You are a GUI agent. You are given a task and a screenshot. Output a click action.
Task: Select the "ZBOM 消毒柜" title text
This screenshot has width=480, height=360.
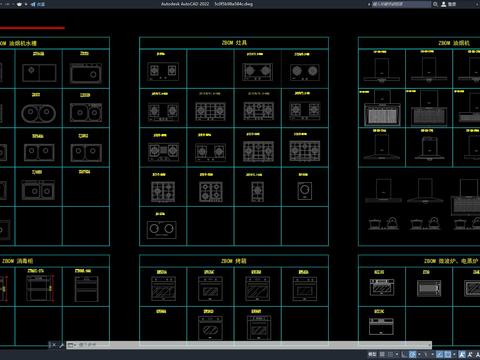[x=17, y=261]
